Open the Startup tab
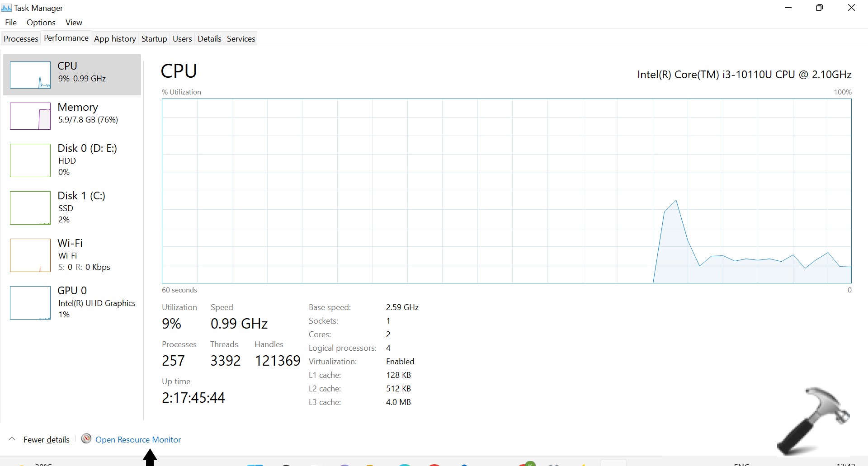This screenshot has height=466, width=868. click(x=154, y=39)
